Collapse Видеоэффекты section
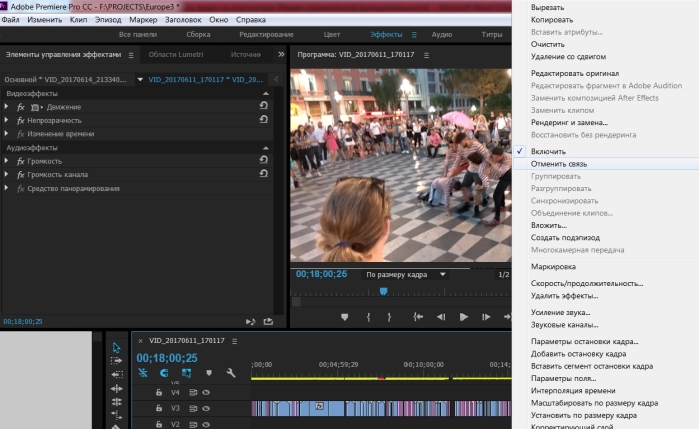Image resolution: width=699 pixels, height=429 pixels. [x=266, y=94]
